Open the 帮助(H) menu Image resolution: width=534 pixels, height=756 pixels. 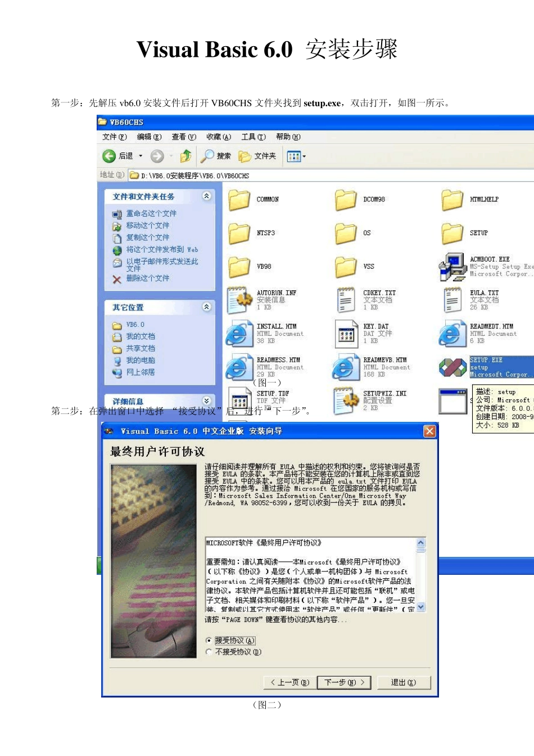pos(288,137)
